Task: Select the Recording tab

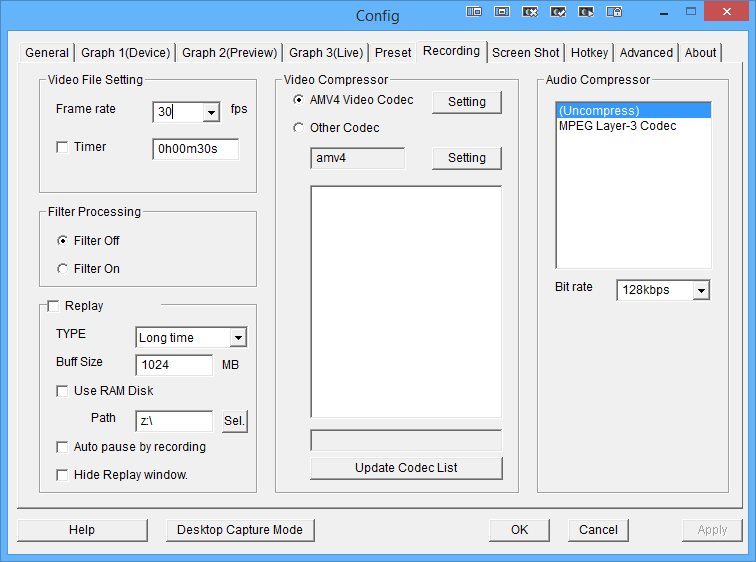Action: (x=451, y=51)
